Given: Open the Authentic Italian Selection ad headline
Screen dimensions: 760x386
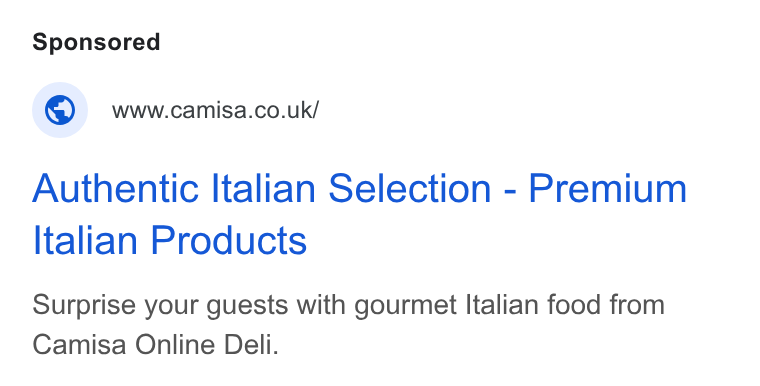Looking at the screenshot, I should [359, 214].
